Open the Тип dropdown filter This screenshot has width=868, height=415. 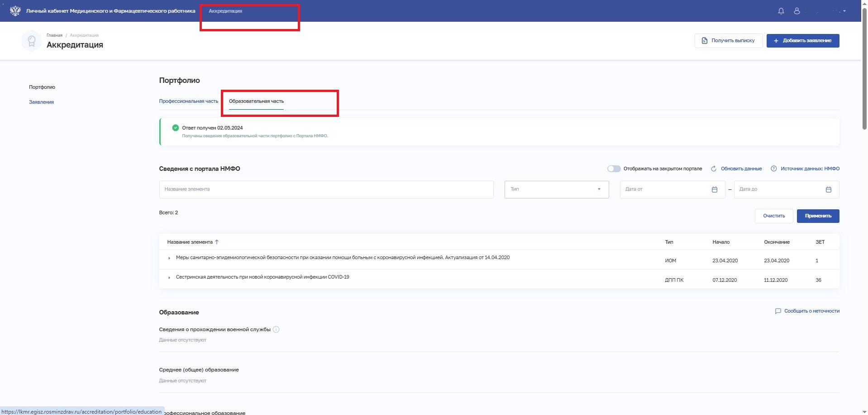pos(556,189)
